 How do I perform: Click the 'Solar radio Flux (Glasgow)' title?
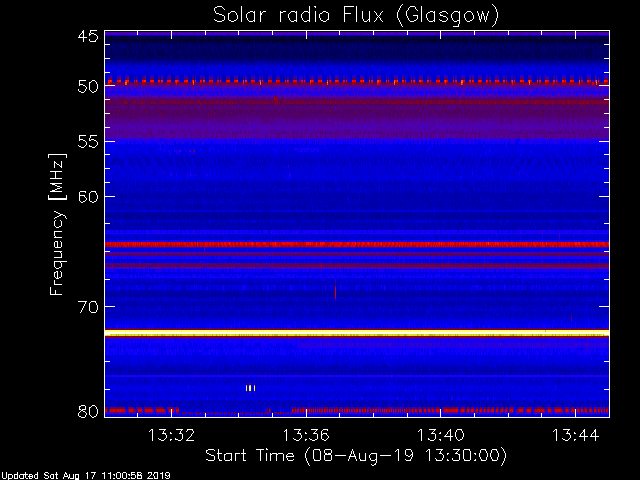coord(356,16)
